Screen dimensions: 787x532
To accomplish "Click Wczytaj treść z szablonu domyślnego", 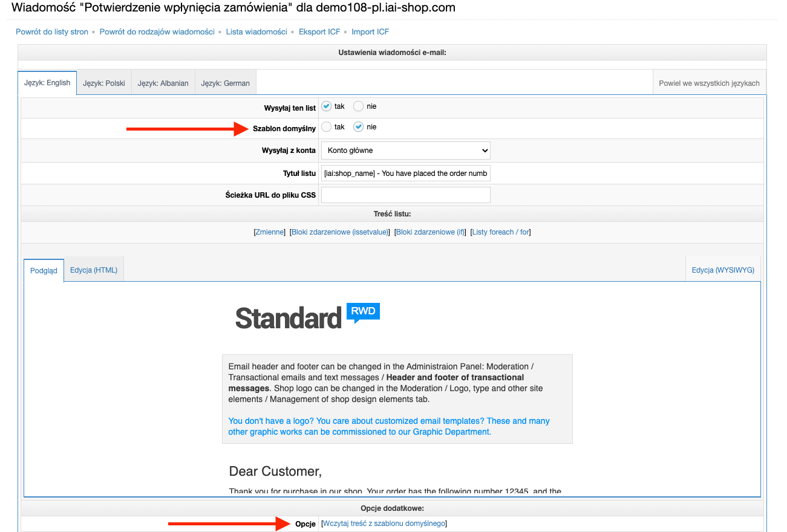I will [x=384, y=524].
